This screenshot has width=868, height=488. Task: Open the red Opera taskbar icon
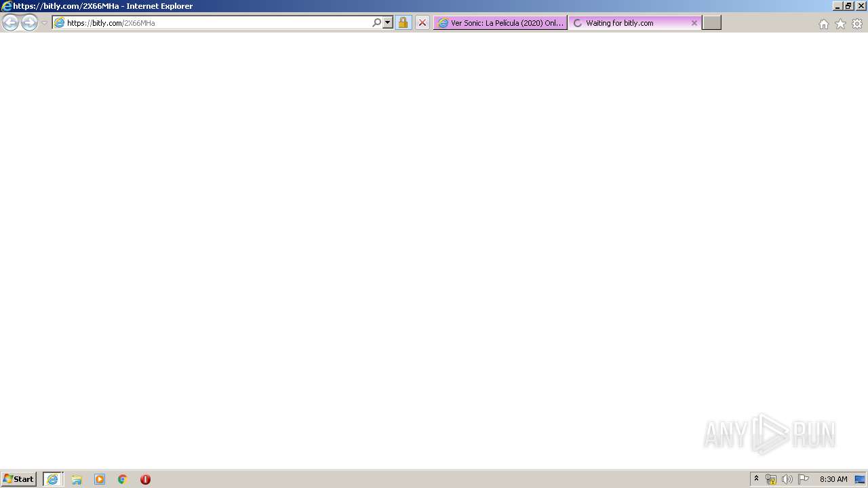(x=145, y=479)
